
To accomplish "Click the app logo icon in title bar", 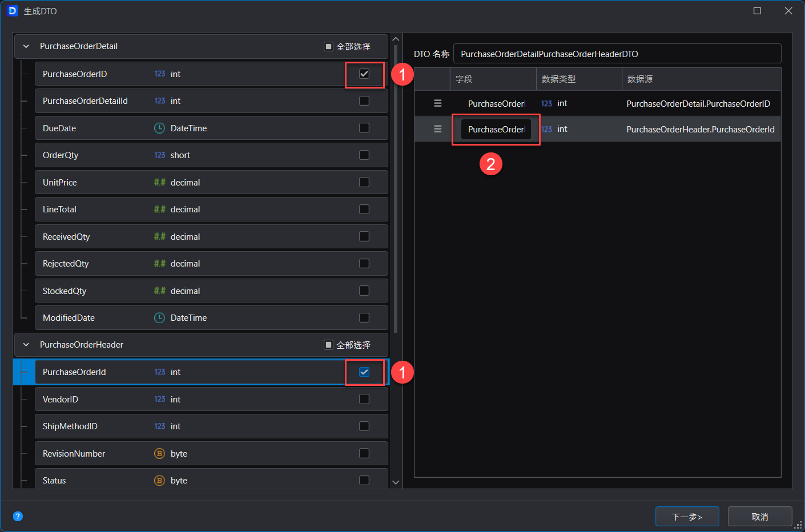I will coord(13,11).
